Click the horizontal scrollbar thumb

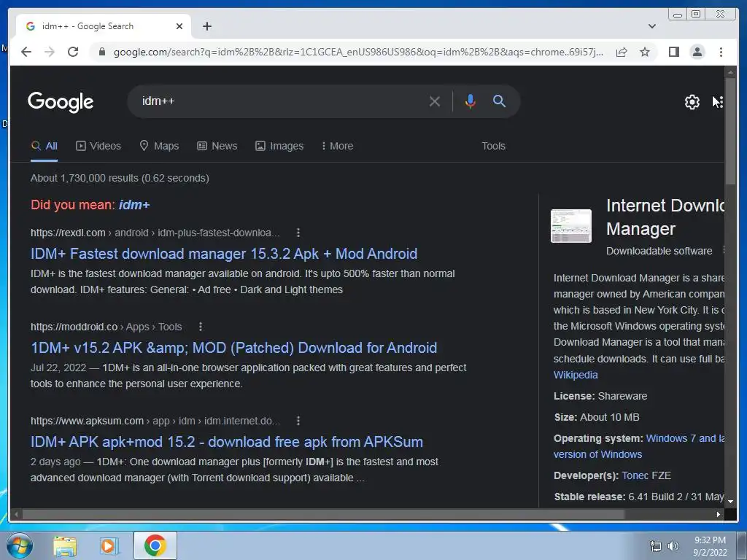pyautogui.click(x=323, y=514)
